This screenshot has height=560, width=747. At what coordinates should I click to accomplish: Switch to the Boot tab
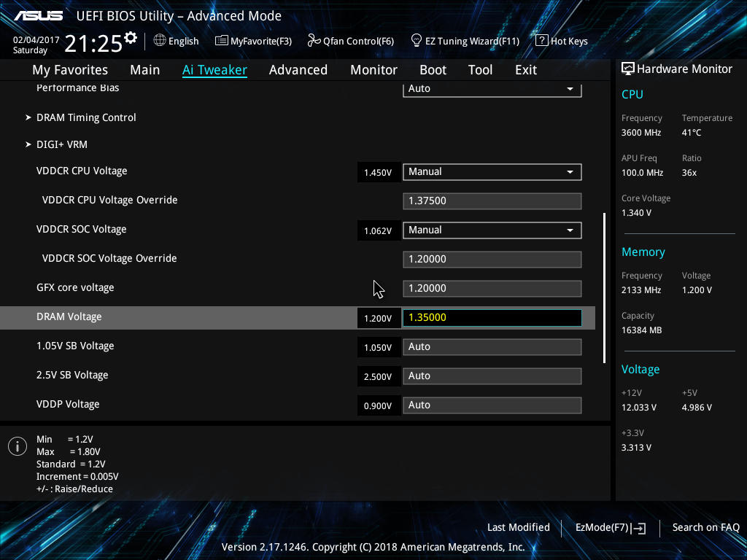433,70
